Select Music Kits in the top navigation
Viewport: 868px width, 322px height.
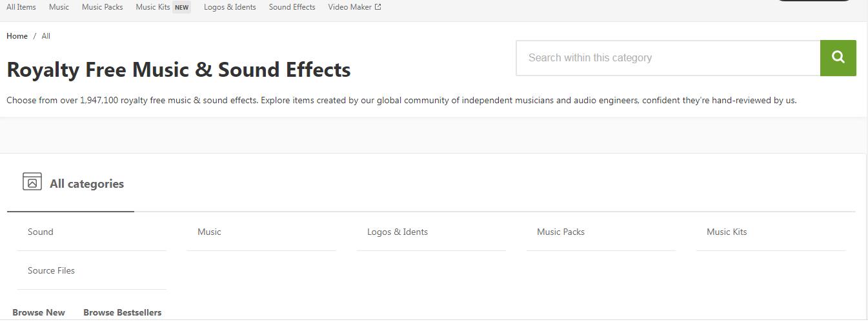click(x=153, y=7)
